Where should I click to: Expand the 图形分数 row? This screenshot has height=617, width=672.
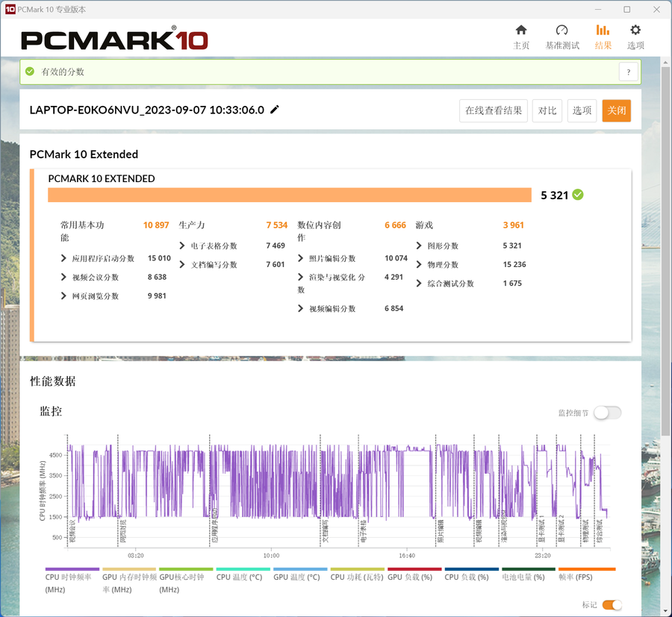(419, 245)
